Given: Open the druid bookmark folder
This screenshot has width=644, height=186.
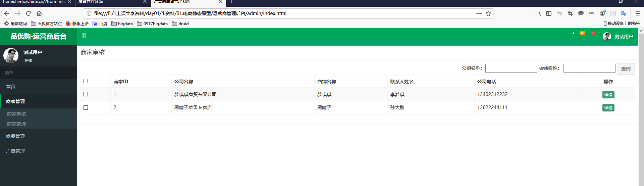Looking at the screenshot, I should point(180,24).
